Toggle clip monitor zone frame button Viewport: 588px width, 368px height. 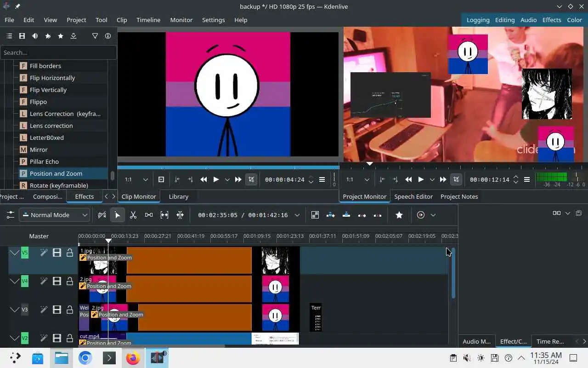pos(161,179)
